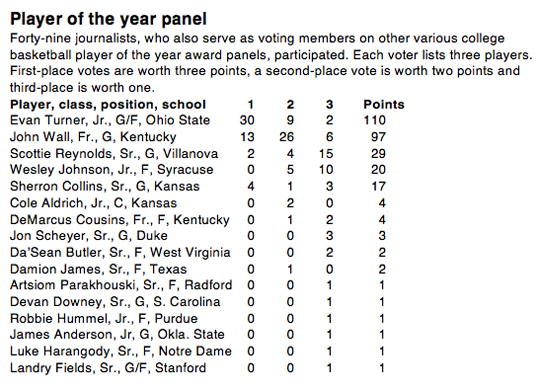This screenshot has height=391, width=537.
Task: Select Robbie Hummel, Purdue row label
Action: click(104, 318)
